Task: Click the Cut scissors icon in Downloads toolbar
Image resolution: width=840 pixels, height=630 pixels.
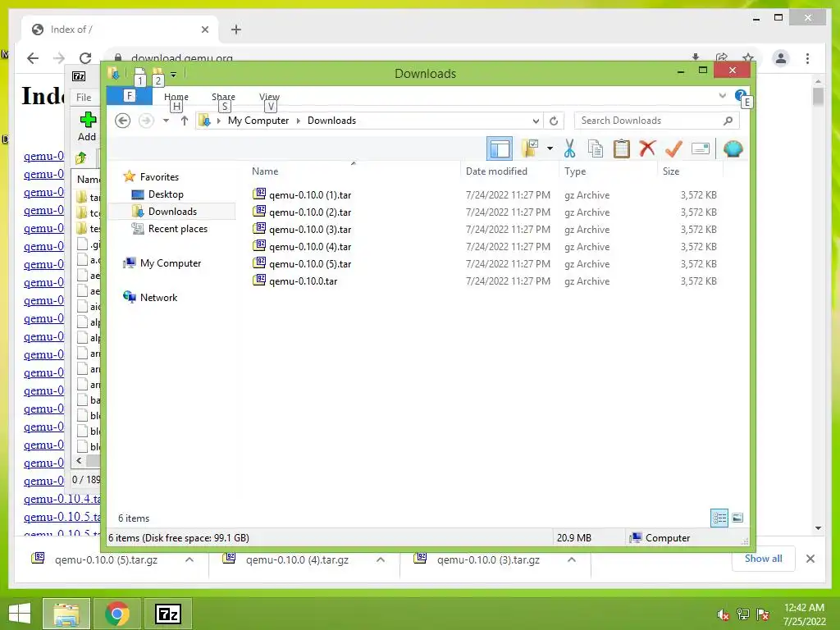Action: click(x=569, y=149)
